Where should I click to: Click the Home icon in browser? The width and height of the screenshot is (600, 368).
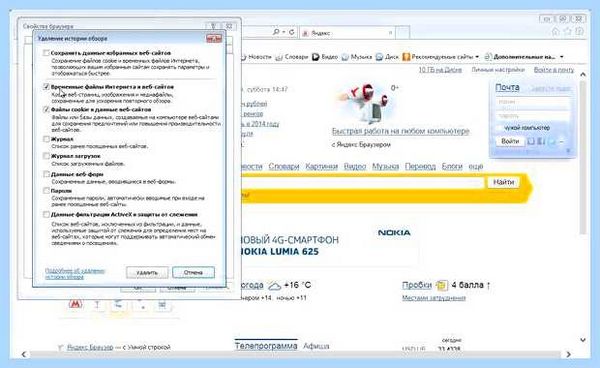pyautogui.click(x=556, y=32)
